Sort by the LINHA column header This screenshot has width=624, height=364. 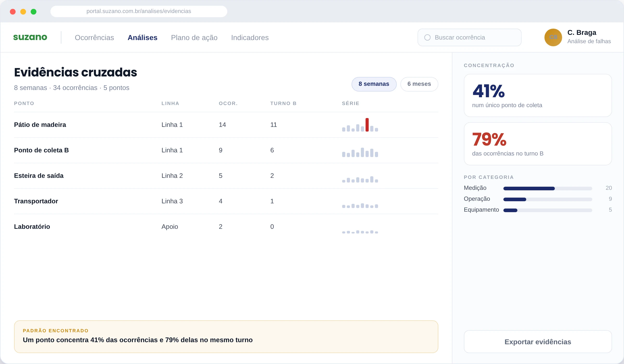tap(170, 103)
